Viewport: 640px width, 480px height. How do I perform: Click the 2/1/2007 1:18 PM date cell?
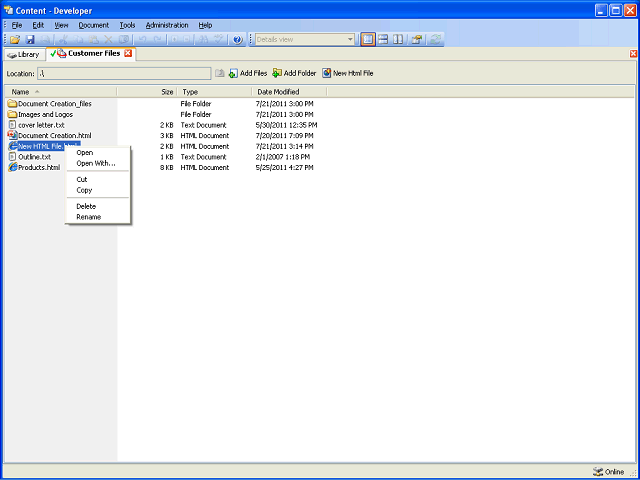click(283, 157)
